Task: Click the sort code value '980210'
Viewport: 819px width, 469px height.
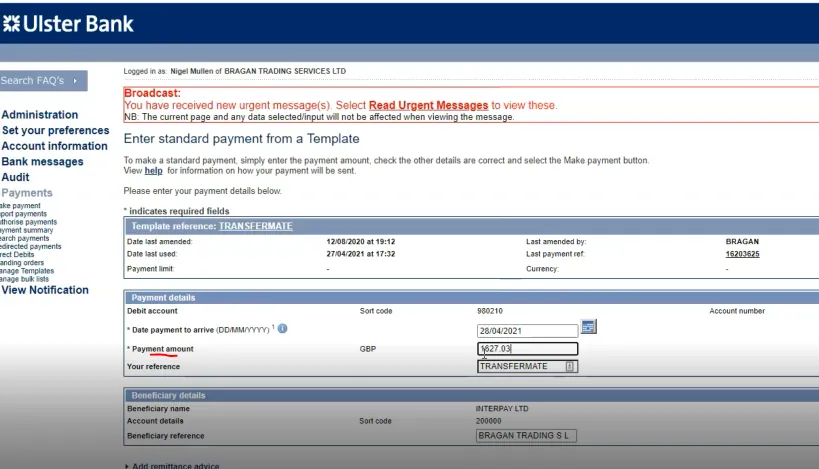Action: click(x=489, y=311)
